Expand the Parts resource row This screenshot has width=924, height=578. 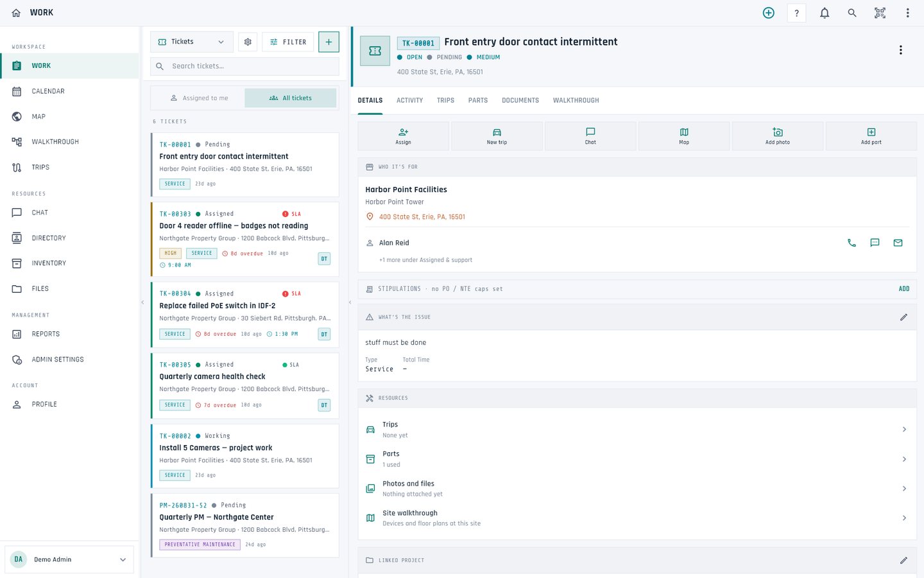(637, 459)
